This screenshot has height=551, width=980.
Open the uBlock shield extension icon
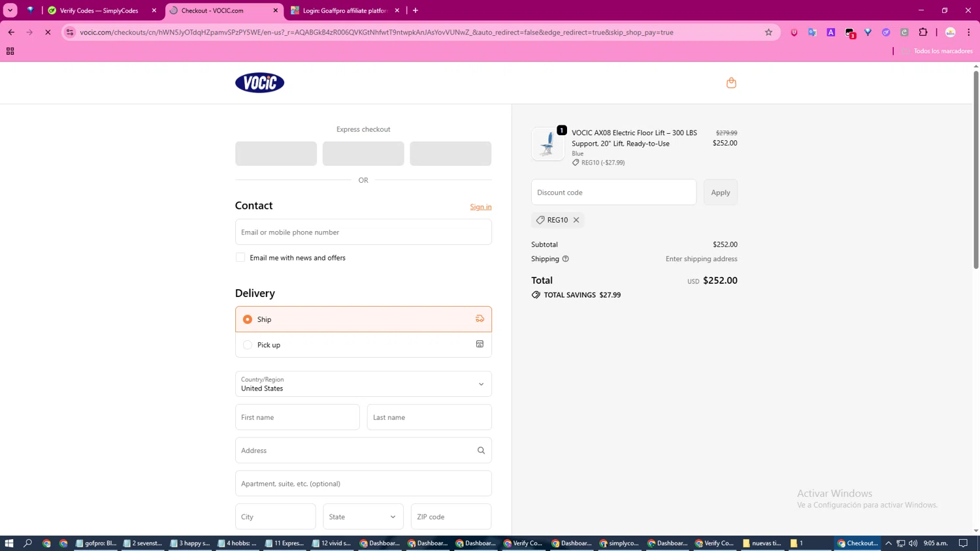(794, 32)
